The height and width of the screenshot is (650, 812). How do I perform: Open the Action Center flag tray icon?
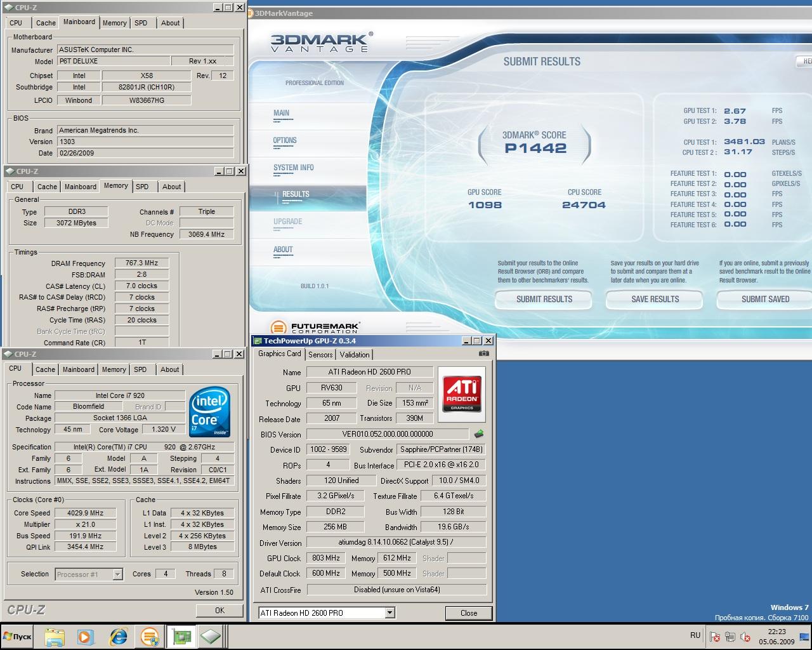tap(715, 637)
